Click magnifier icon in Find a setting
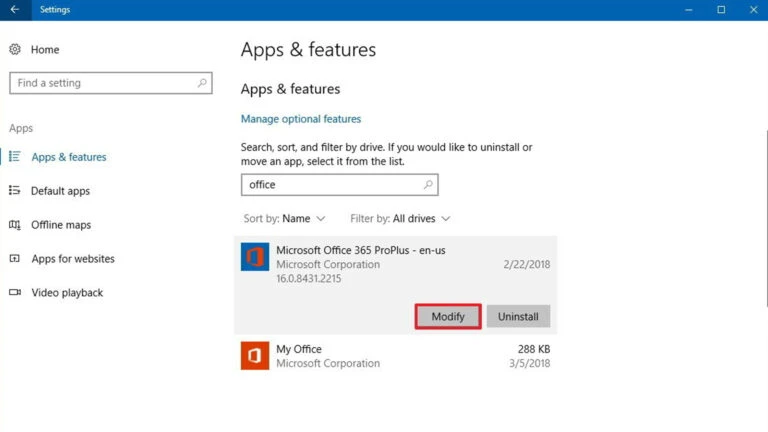 click(202, 83)
